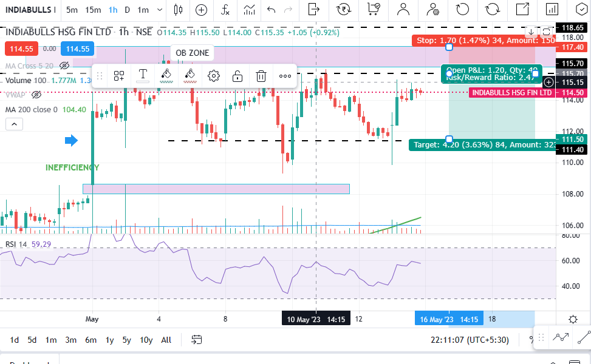Viewport: 591px width, 364px height.
Task: Collapse the indicator legend chevron
Action: click(14, 124)
